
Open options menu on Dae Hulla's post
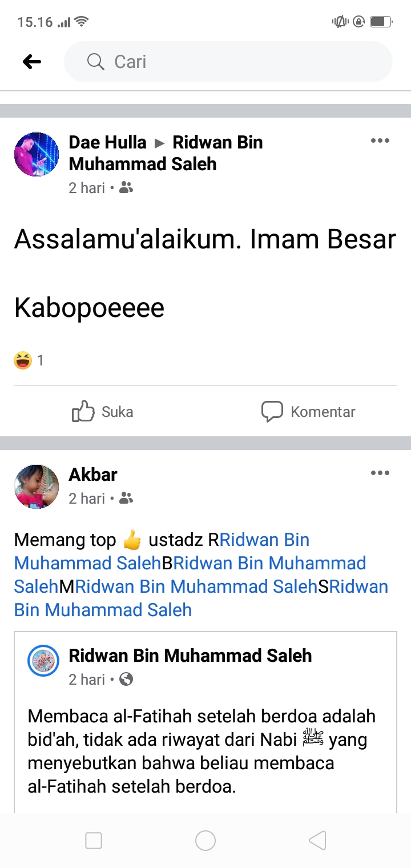(x=380, y=140)
